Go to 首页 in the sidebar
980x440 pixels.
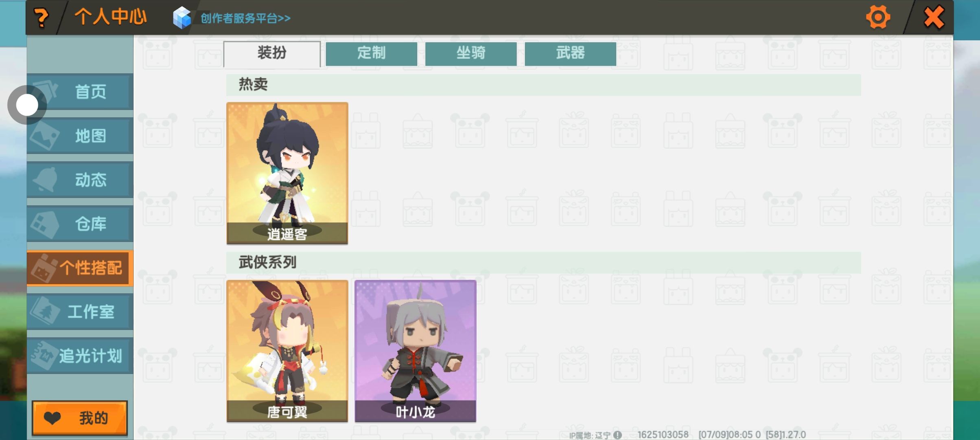80,92
